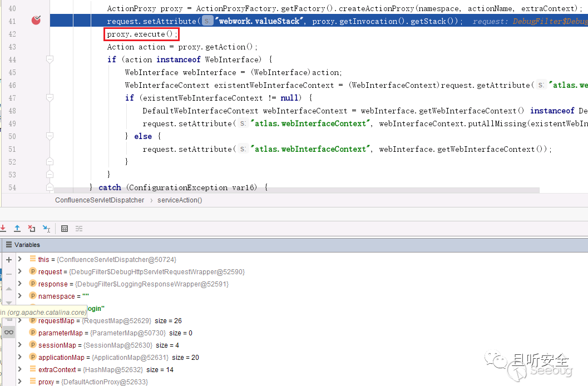Viewport: 588px width, 386px height.
Task: Click the Step Out debugger icon
Action: click(x=17, y=229)
